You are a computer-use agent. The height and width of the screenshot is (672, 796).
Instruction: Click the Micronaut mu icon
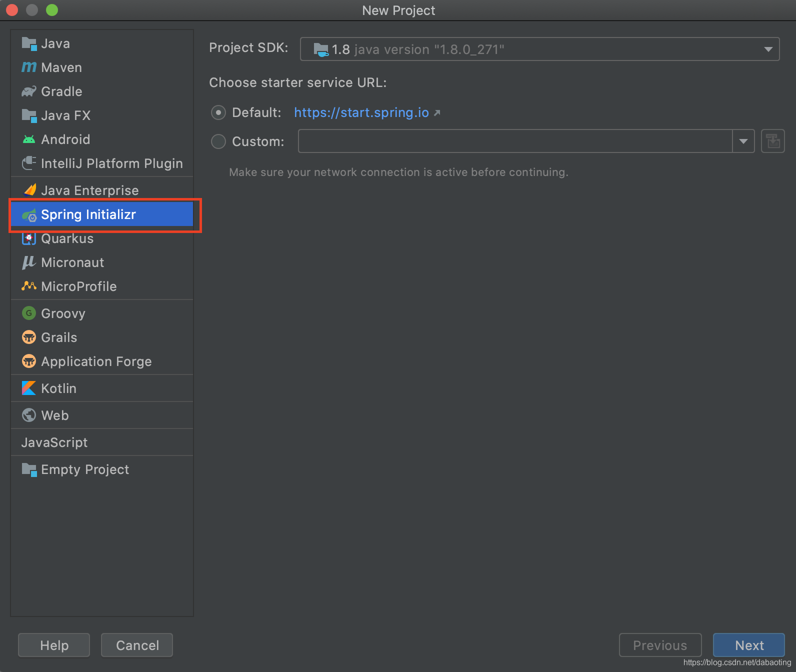(28, 262)
